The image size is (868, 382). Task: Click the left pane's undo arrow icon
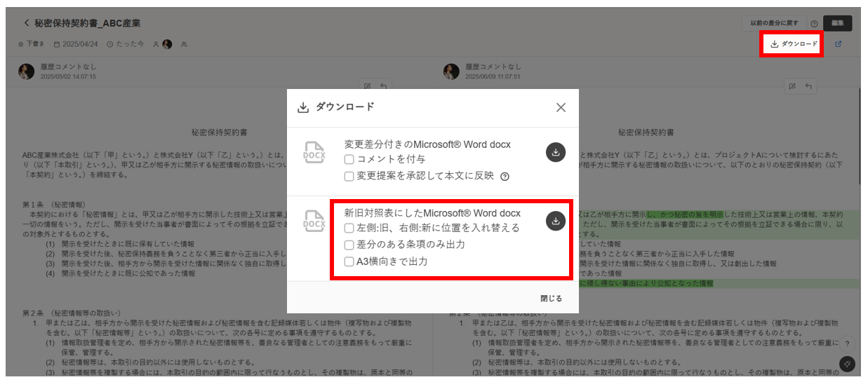coord(383,86)
